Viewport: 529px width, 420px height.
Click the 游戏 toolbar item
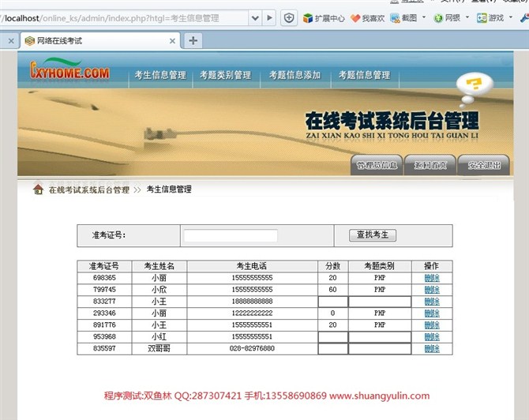[x=490, y=18]
